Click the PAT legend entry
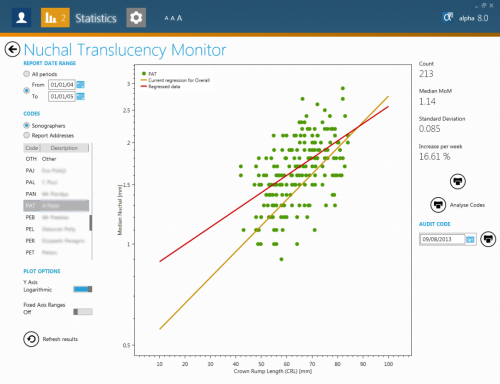 pos(149,74)
